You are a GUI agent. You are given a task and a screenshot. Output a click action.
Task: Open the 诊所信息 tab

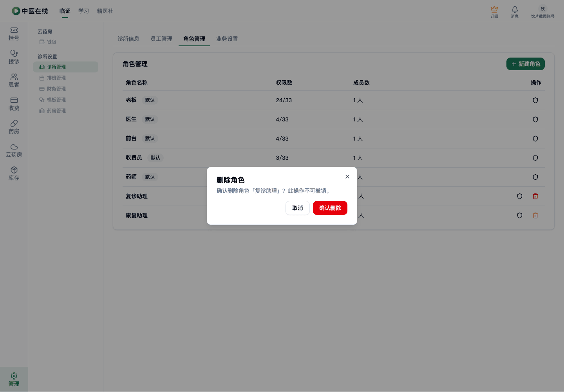coord(128,39)
